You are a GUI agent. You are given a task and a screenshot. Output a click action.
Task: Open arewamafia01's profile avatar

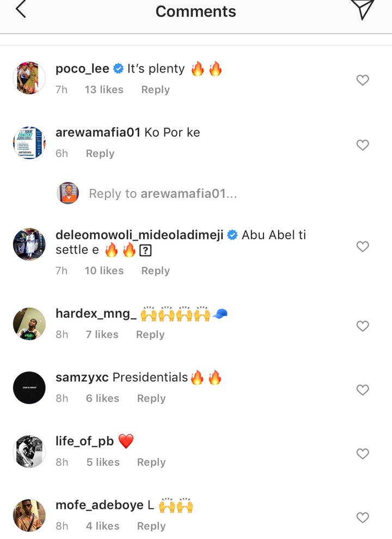click(x=29, y=143)
